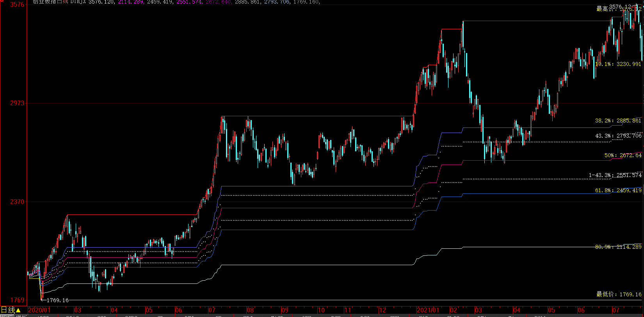
Task: Click the 03 month marker after 2020/01
Action: [x=78, y=310]
